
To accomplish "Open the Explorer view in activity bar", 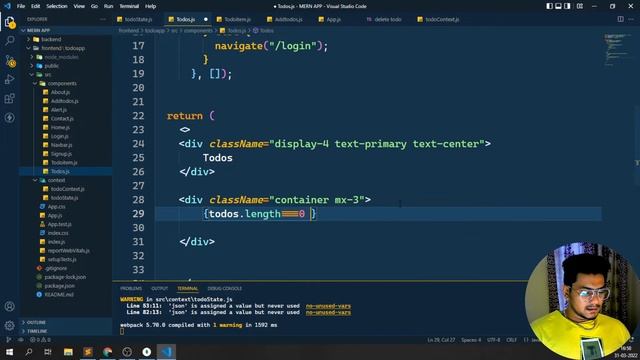I will click(10, 22).
